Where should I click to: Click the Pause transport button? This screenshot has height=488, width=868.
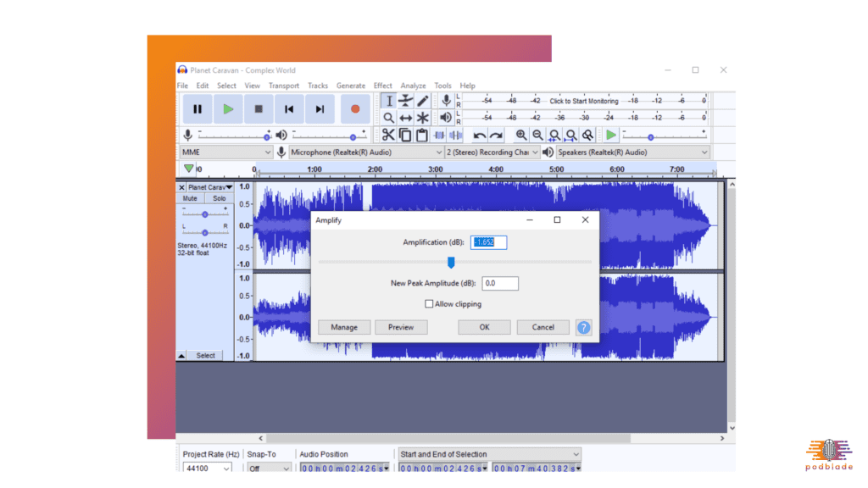[197, 109]
